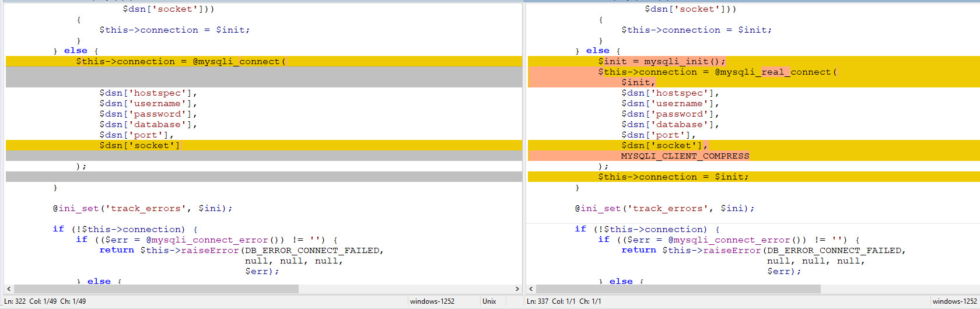This screenshot has height=309, width=980.
Task: Click '$dsn['database'],' in right pane
Action: tap(670, 124)
